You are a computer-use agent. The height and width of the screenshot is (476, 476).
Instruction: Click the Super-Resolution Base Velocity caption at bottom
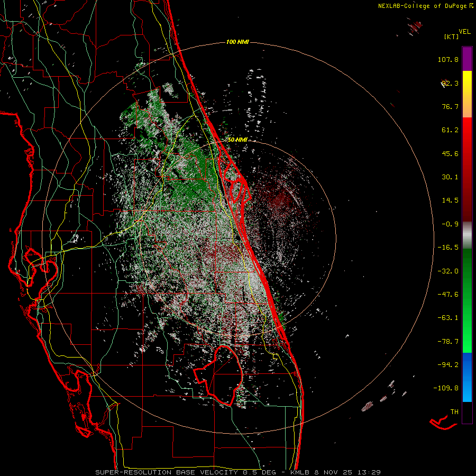coord(237,472)
